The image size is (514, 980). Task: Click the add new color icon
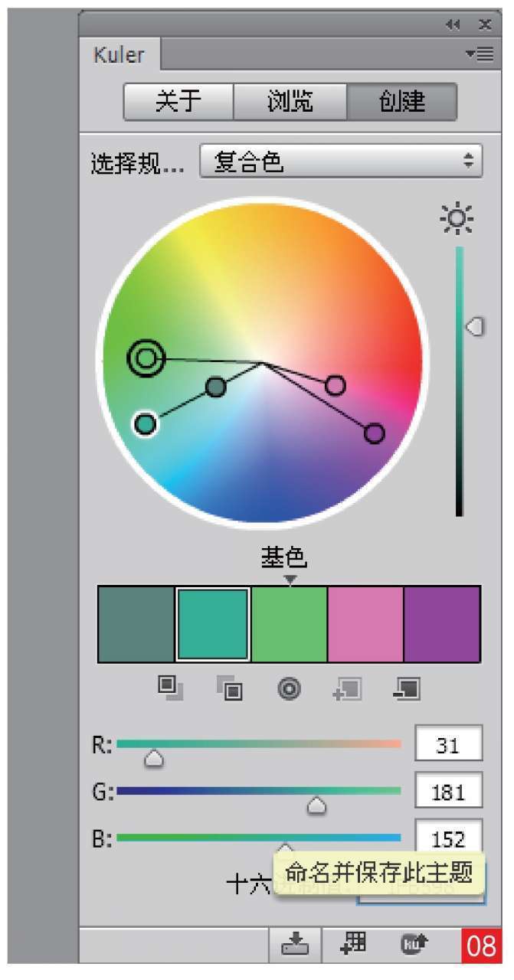[x=347, y=689]
